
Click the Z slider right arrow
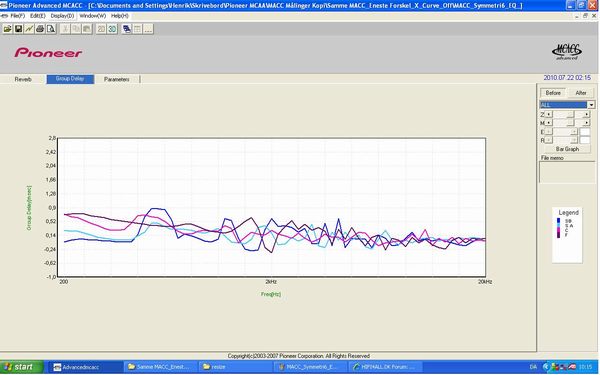pyautogui.click(x=587, y=114)
